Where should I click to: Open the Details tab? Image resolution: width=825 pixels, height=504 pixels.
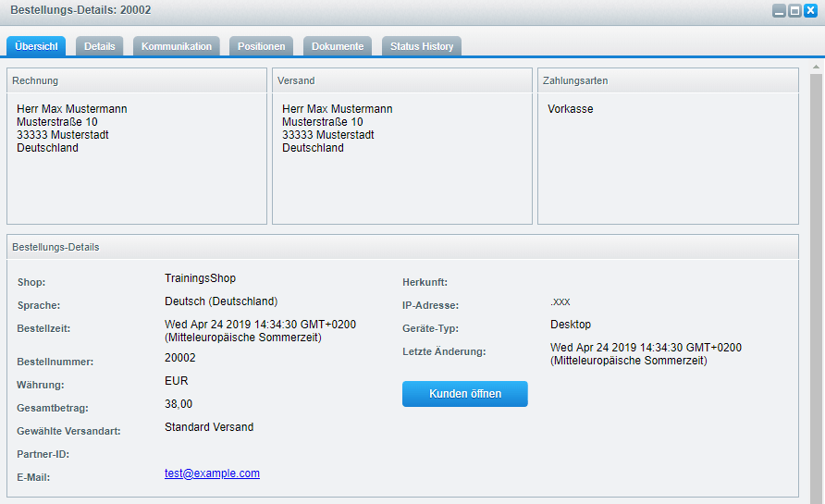[100, 46]
